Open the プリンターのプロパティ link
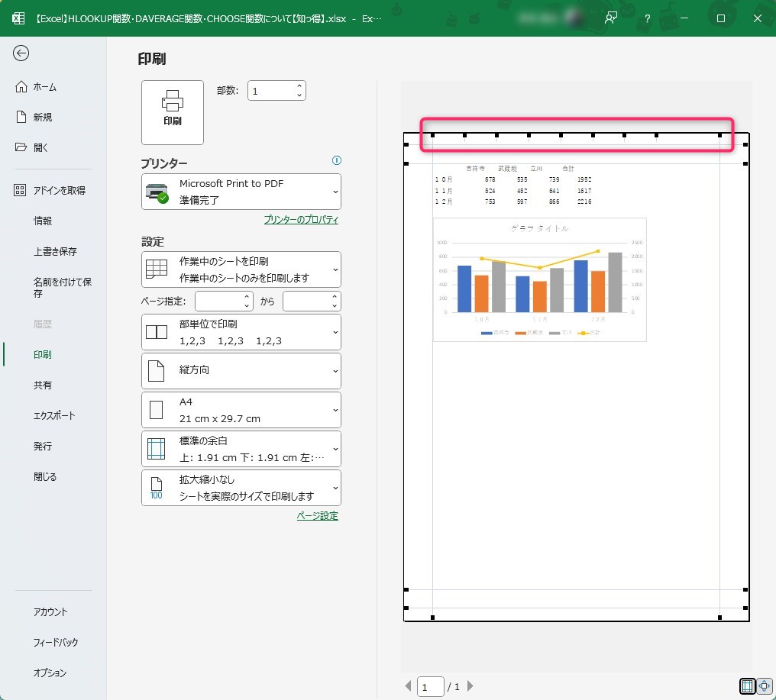The image size is (776, 700). [301, 220]
